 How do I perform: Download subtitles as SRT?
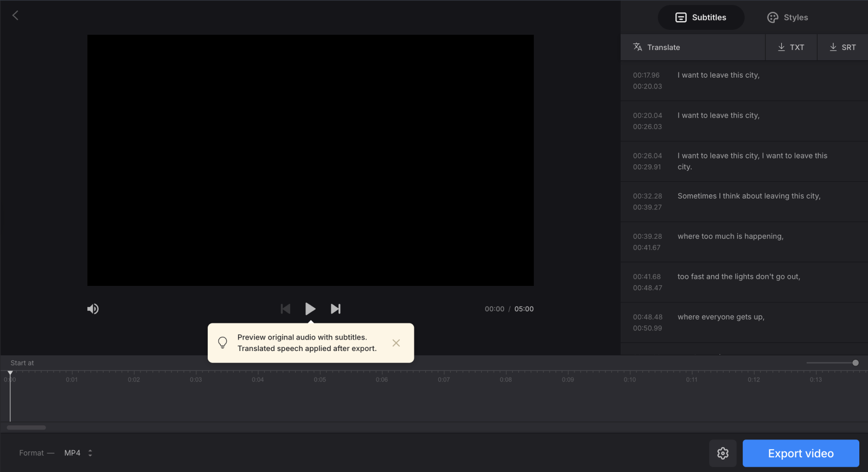[843, 47]
